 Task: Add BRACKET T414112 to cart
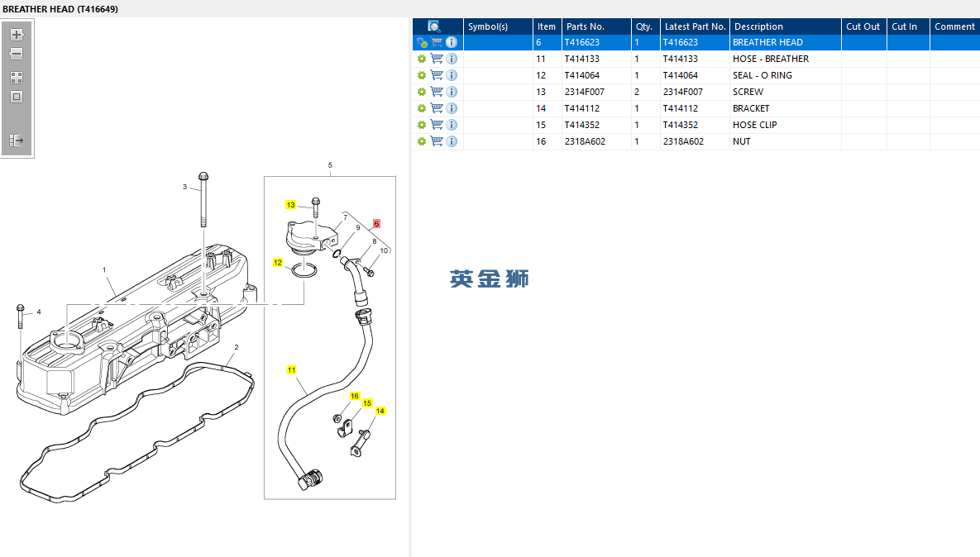click(x=437, y=108)
